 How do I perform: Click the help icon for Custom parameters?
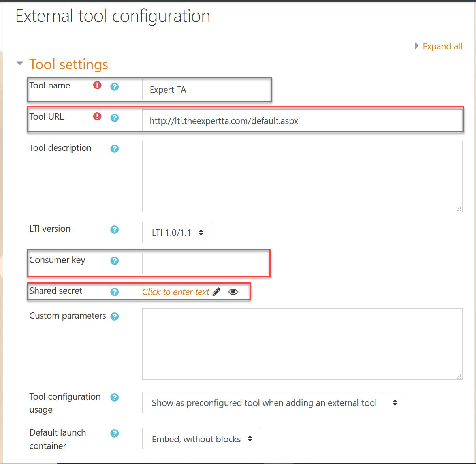point(115,316)
